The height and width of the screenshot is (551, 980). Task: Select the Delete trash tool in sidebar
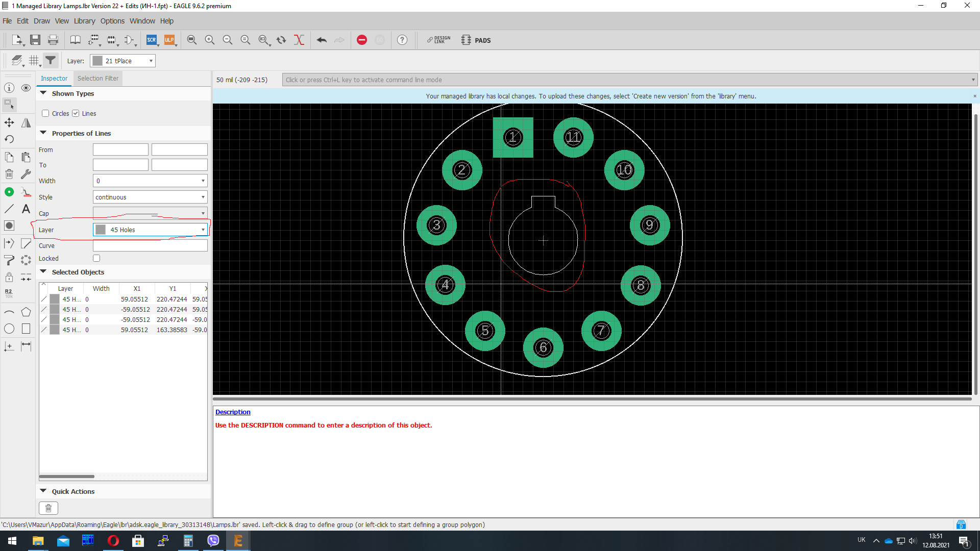coord(9,174)
